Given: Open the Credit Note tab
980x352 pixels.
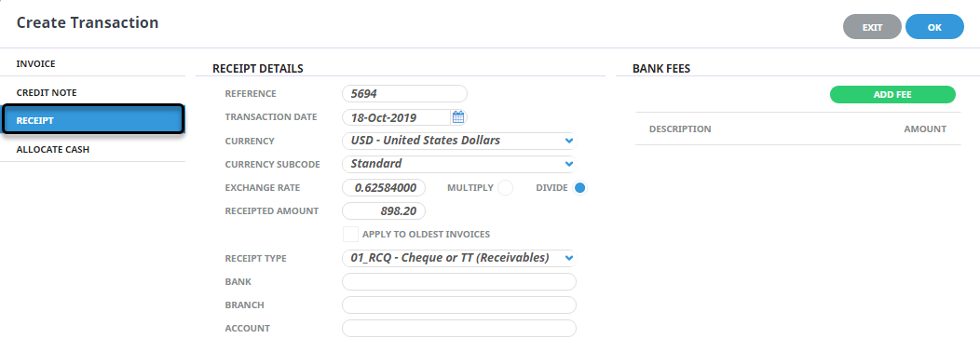Looking at the screenshot, I should [92, 92].
